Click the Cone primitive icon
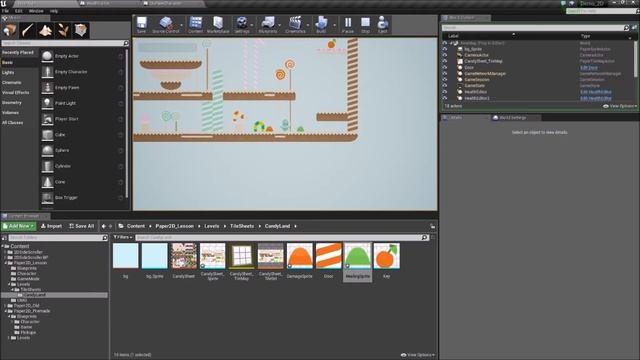Screen dimensions: 640x360 click(47, 182)
